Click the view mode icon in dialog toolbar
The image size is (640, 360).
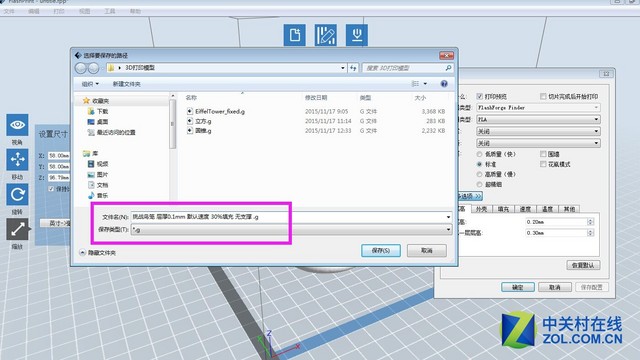tap(416, 84)
